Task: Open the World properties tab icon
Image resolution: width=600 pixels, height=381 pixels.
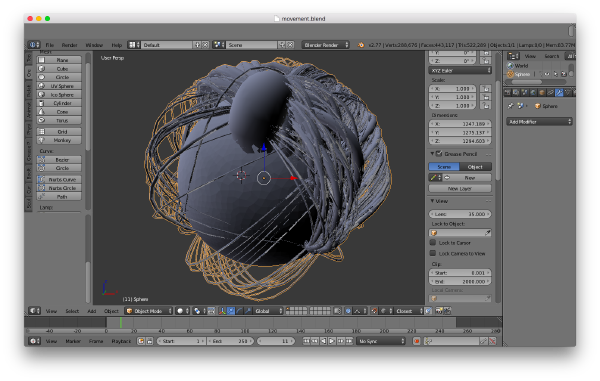Action: (x=533, y=92)
